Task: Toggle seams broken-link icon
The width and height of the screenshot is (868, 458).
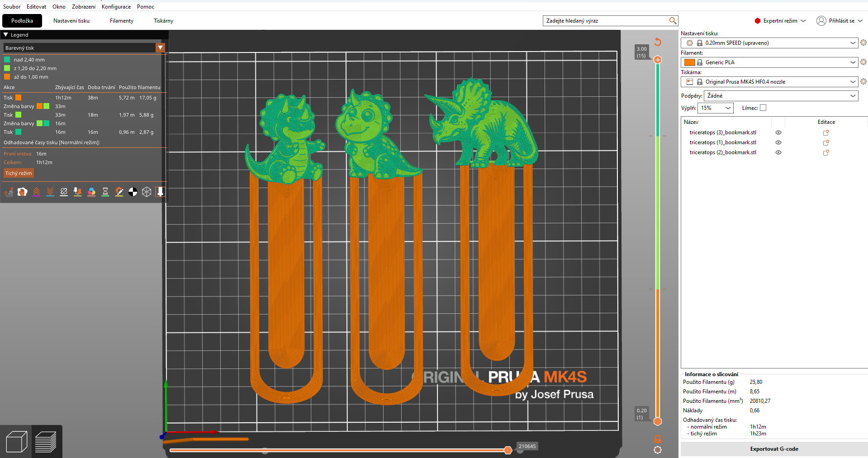Action: pyautogui.click(x=64, y=192)
